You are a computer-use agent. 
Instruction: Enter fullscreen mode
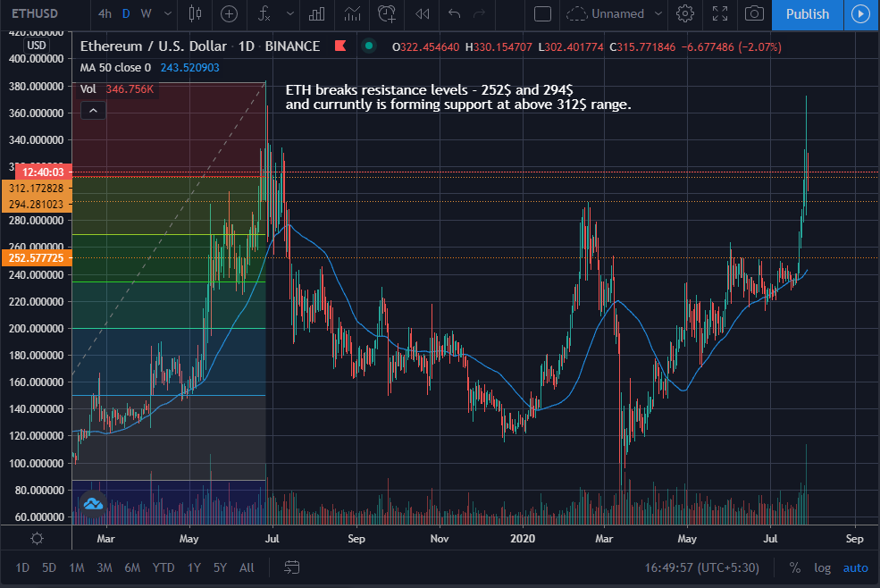pos(720,13)
